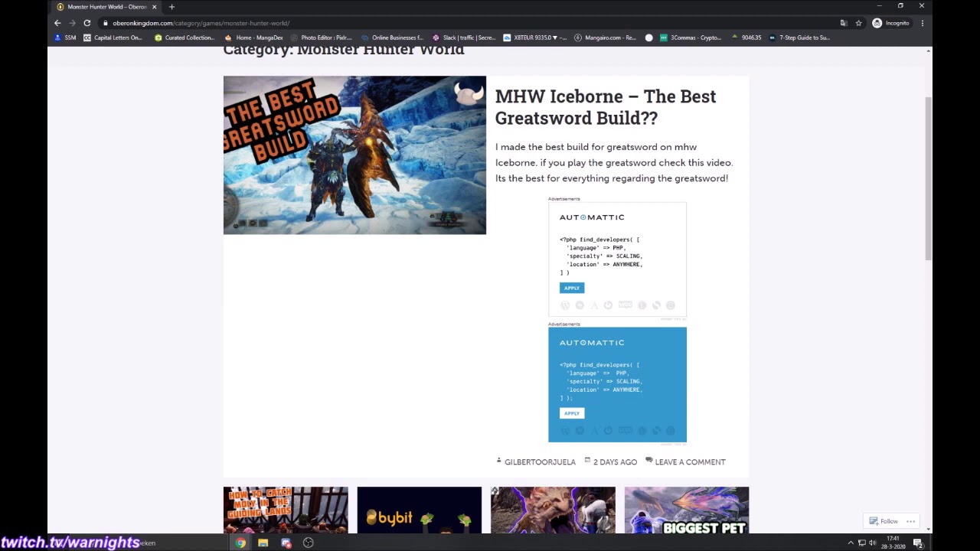Open the XBTEUR 9335.0 bookmark
The image size is (980, 551).
coord(535,37)
